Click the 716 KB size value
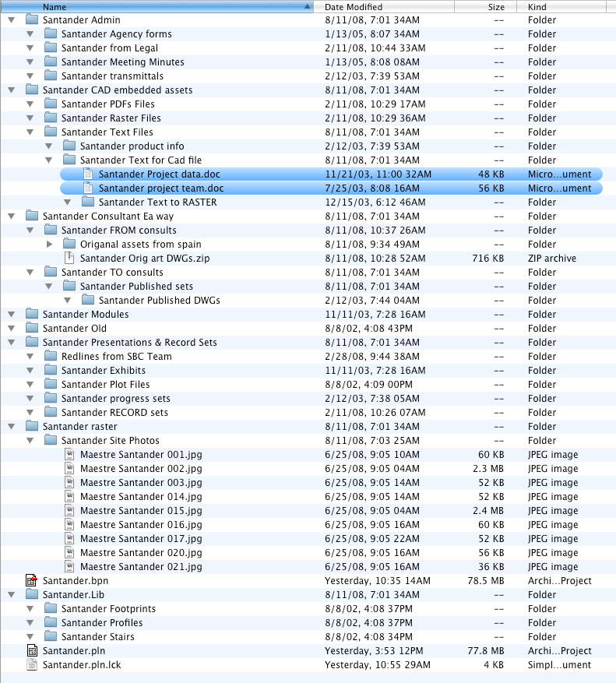 point(488,258)
